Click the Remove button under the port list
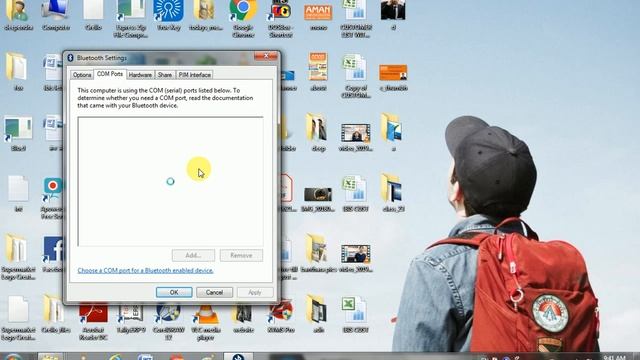The width and height of the screenshot is (640, 360). tap(241, 256)
